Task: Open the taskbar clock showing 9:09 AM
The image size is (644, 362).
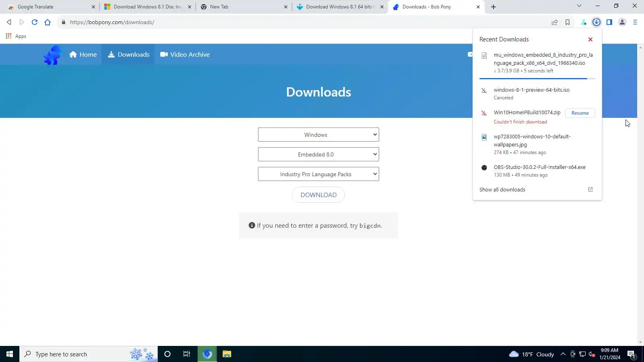Action: click(609, 354)
